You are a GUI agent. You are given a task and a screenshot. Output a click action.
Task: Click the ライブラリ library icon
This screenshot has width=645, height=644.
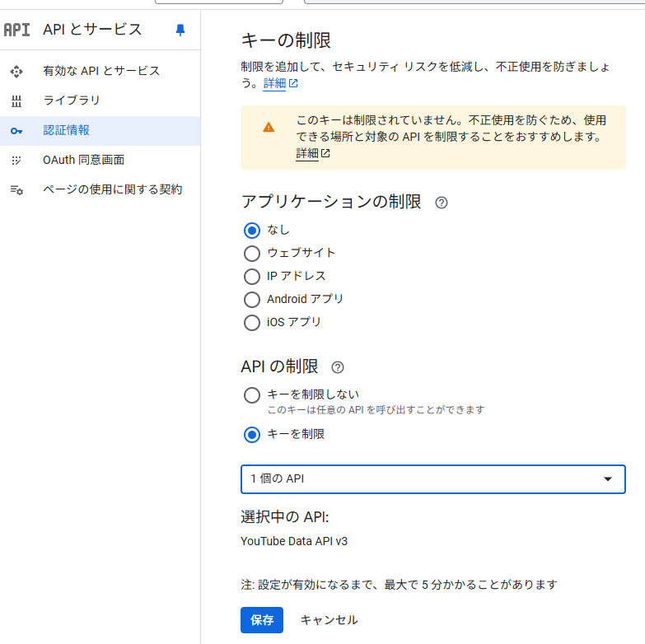[x=16, y=100]
